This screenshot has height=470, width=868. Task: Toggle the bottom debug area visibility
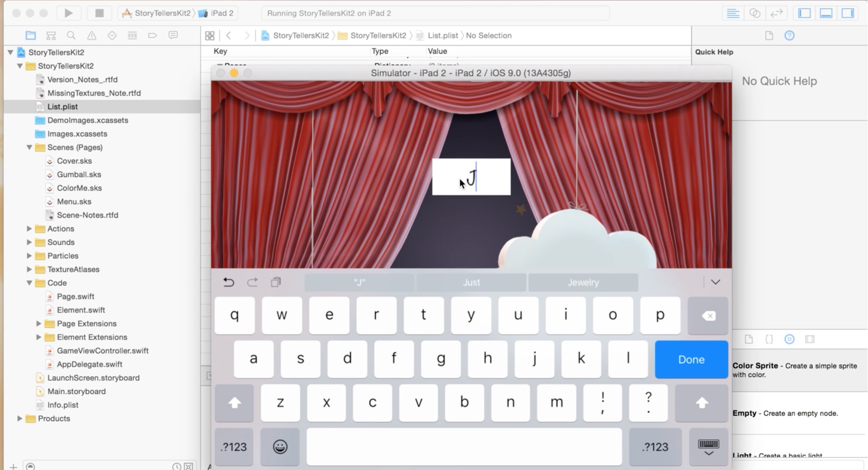pyautogui.click(x=826, y=13)
